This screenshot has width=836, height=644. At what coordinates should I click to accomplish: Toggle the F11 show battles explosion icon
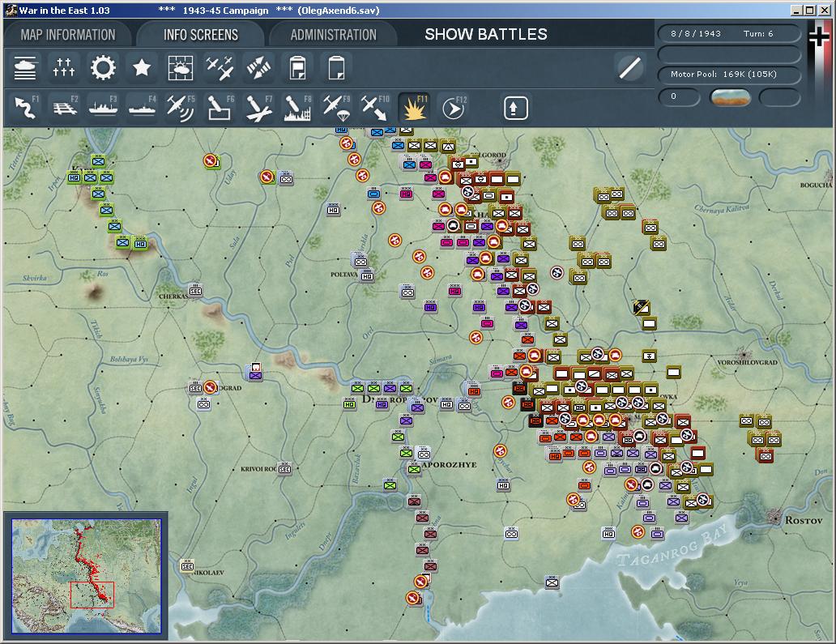coord(415,107)
